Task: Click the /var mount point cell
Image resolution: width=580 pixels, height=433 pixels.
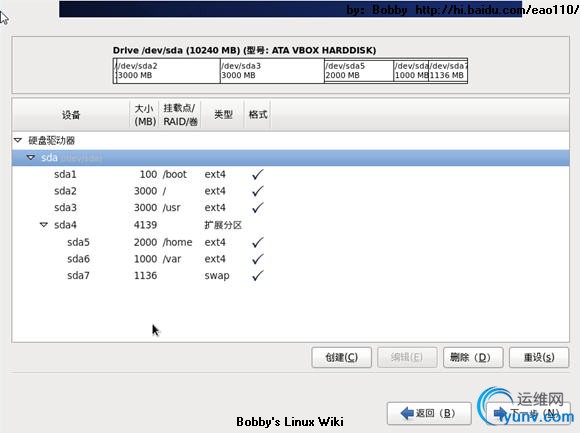Action: coord(172,259)
